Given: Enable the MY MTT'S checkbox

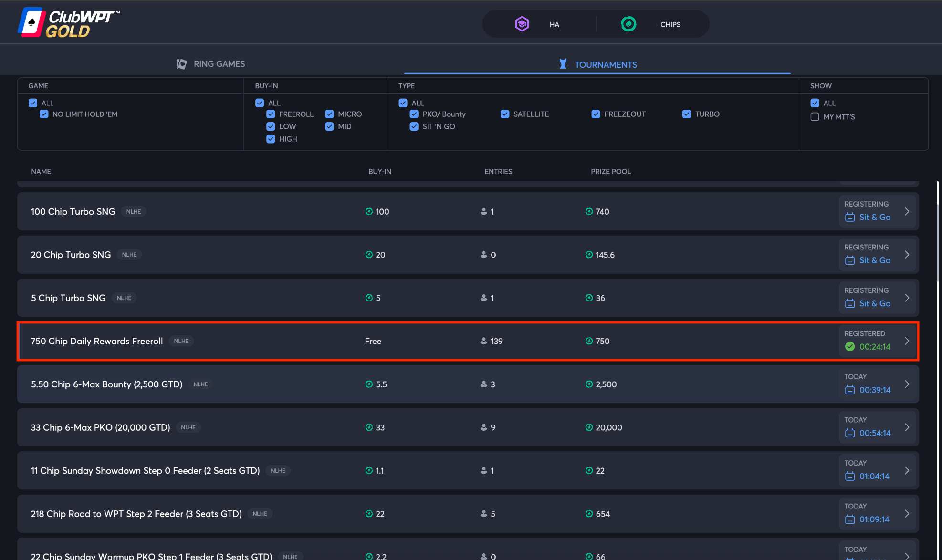Looking at the screenshot, I should [x=815, y=117].
